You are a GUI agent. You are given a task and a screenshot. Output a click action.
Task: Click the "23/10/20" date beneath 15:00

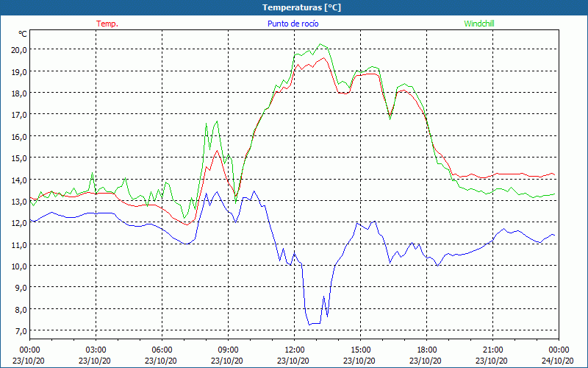click(359, 361)
